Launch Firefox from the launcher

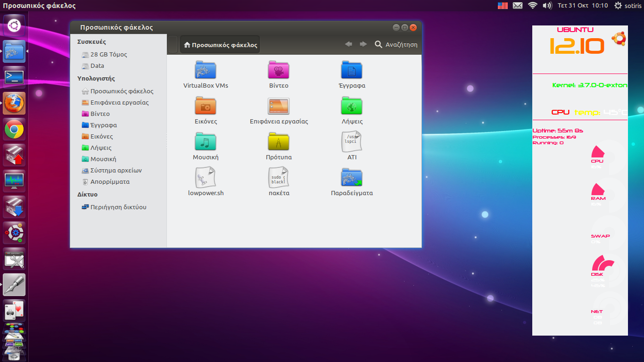click(x=14, y=103)
